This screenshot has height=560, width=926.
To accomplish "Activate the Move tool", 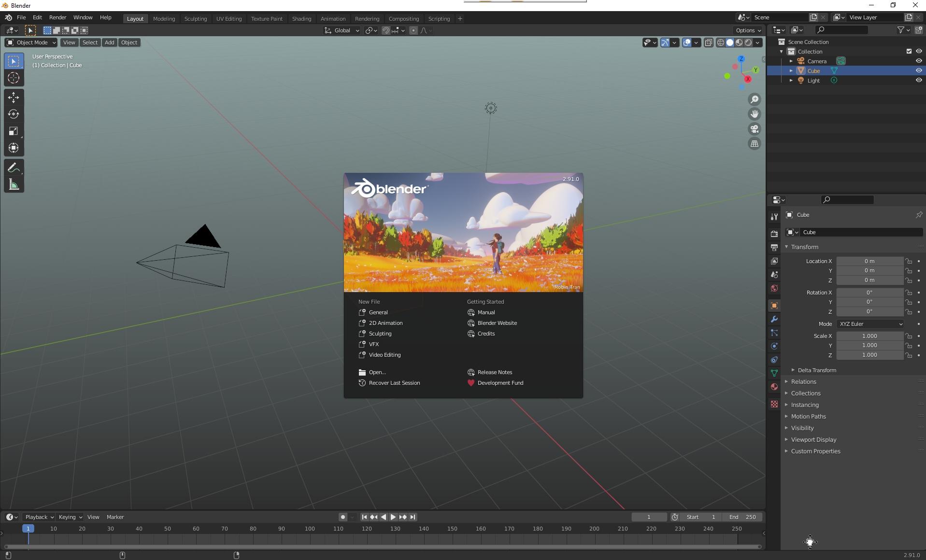I will click(14, 98).
